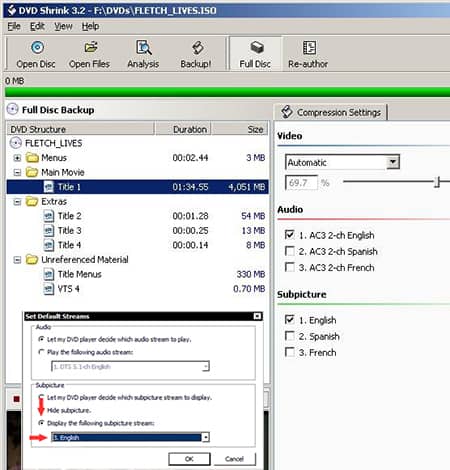This screenshot has height=470, width=450.
Task: Uncheck AC3 2-ch English audio
Action: pyautogui.click(x=290, y=235)
